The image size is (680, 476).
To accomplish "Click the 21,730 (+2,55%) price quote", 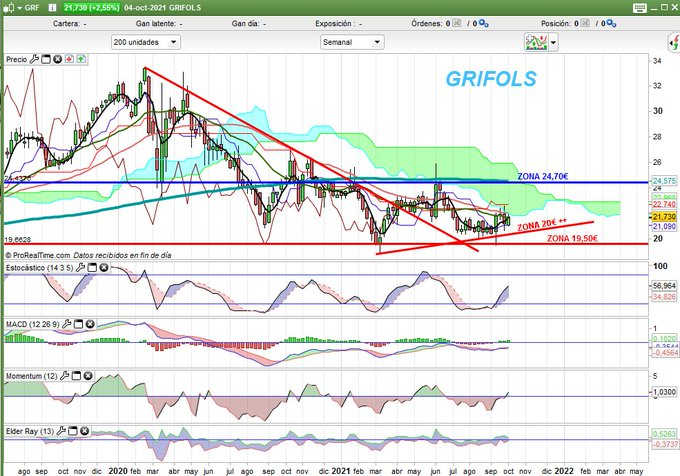I will point(92,7).
